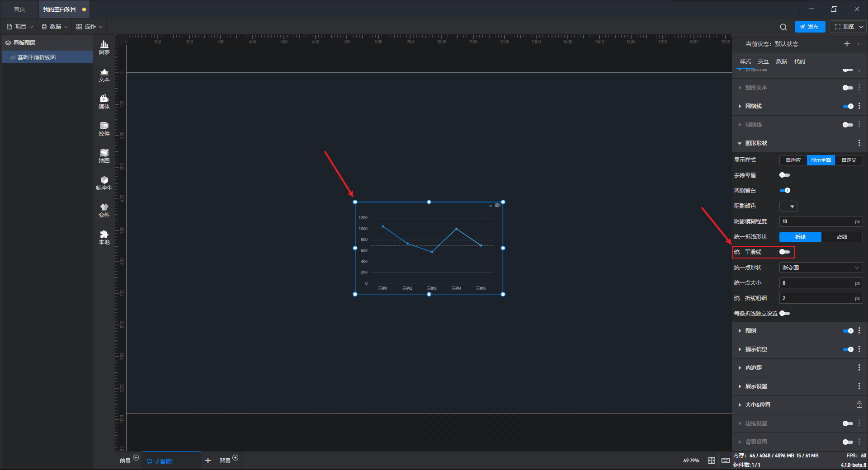This screenshot has height=470, width=868.
Task: Open more options for 内边距 section
Action: (859, 368)
